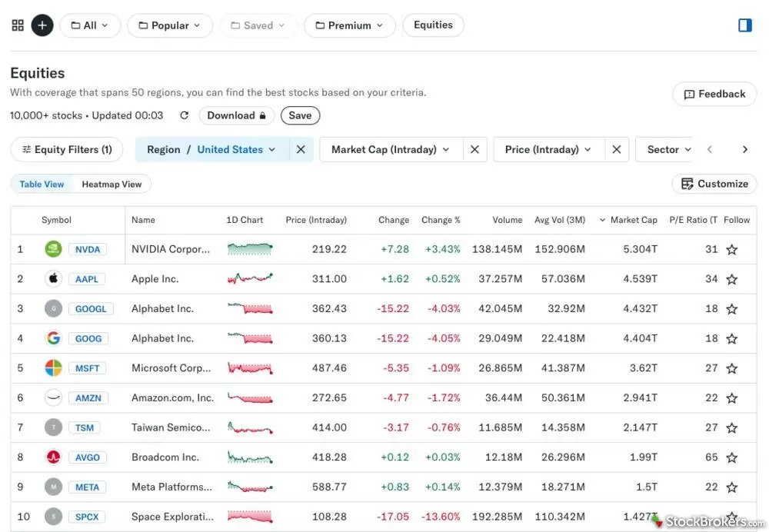
Task: Click the locked Download button
Action: click(236, 116)
